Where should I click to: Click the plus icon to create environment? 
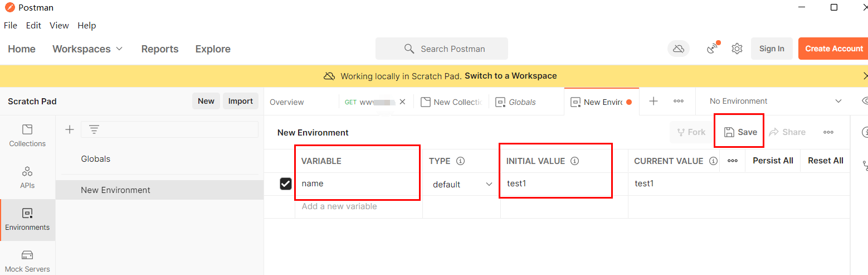[x=70, y=129]
